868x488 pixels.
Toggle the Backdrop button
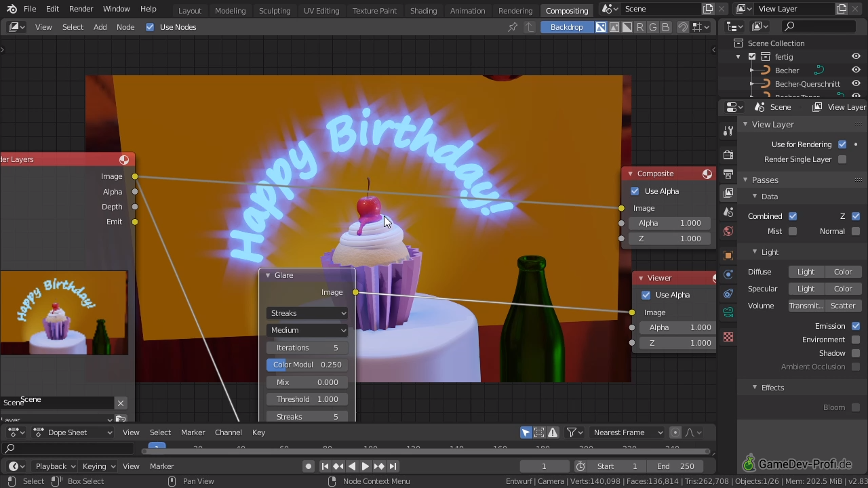566,27
